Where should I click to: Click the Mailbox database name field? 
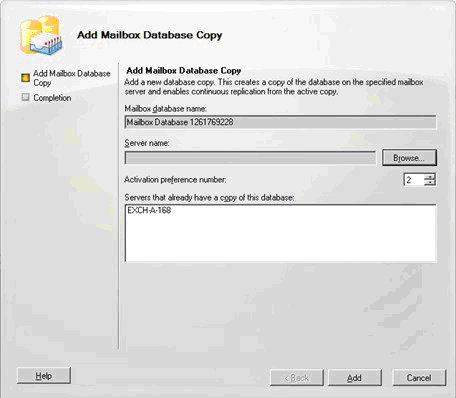[280, 122]
